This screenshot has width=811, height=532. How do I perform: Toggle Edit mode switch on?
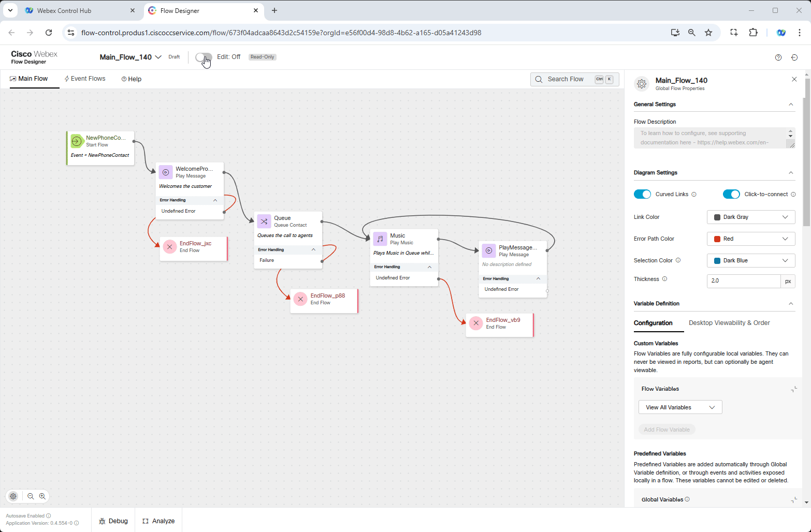(204, 57)
